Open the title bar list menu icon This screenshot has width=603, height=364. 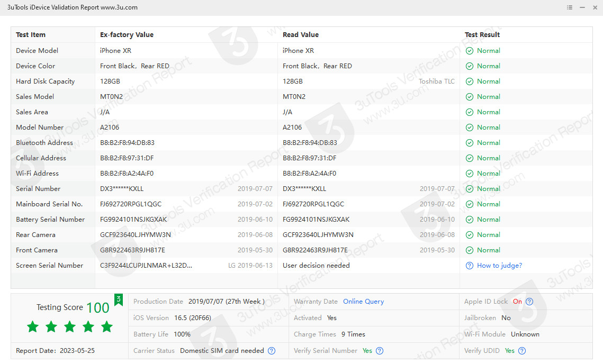pyautogui.click(x=570, y=7)
